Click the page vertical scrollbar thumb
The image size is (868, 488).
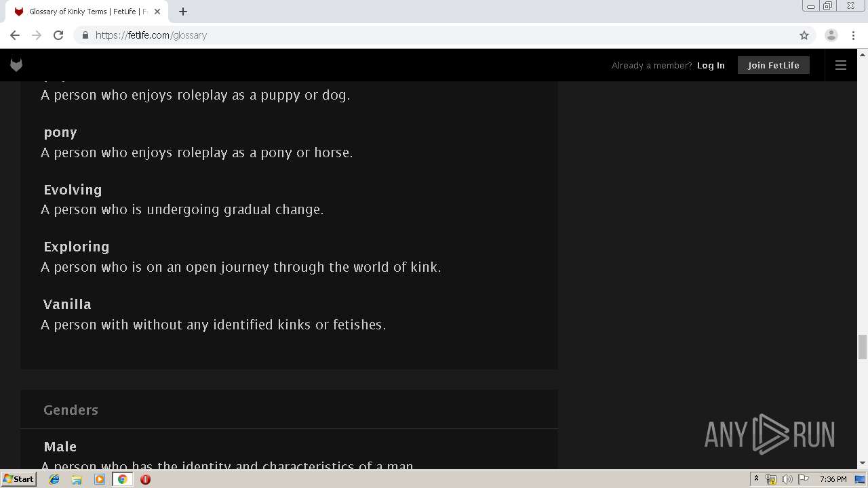point(863,346)
